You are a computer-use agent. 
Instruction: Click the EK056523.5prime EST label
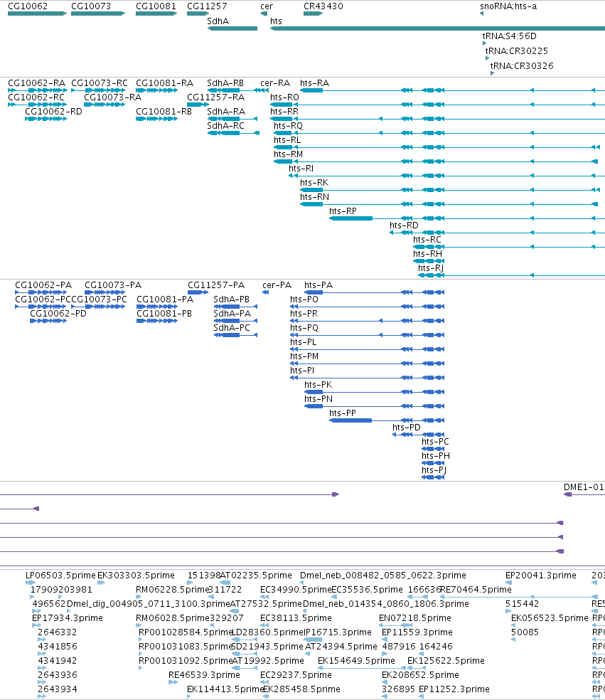[550, 618]
